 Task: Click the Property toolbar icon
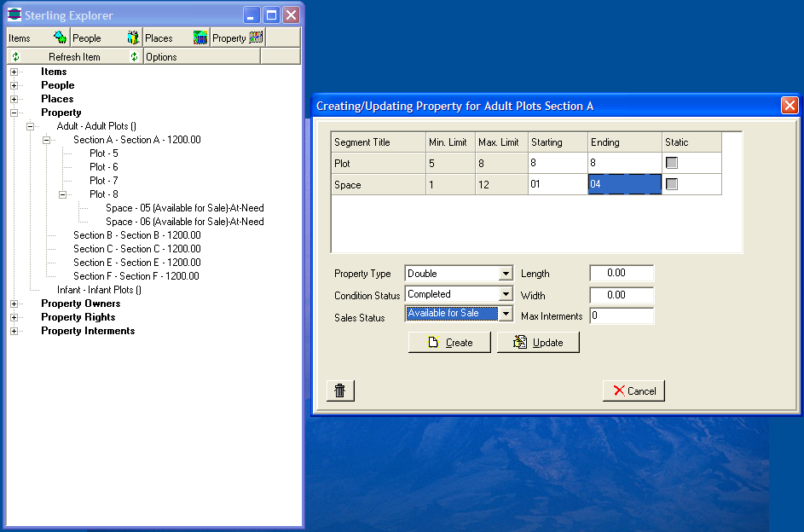tap(256, 38)
